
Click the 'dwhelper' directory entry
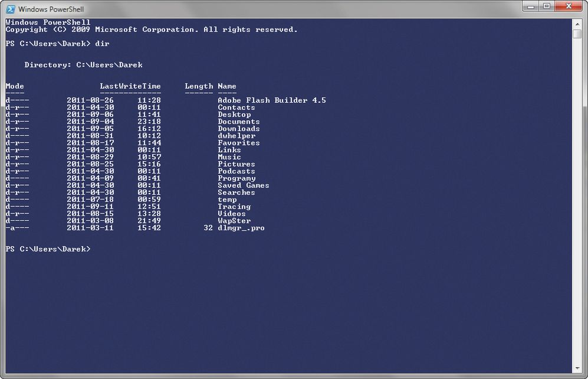(236, 136)
